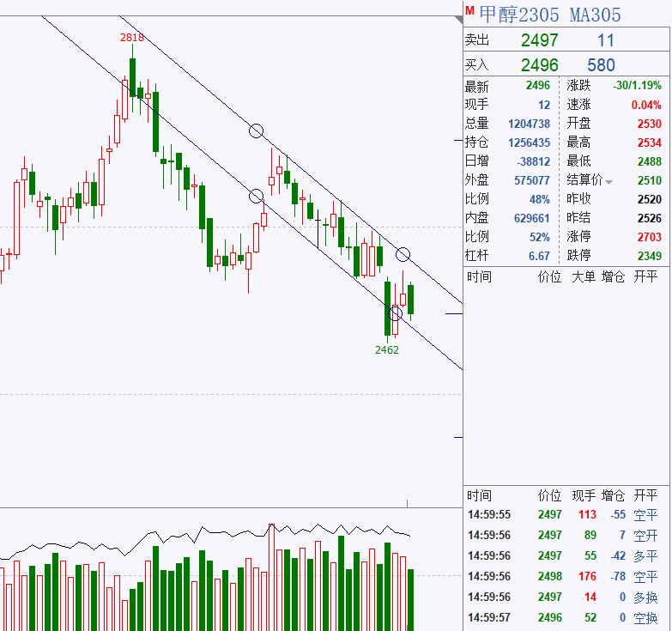Click the lower 开平 column header
The height and width of the screenshot is (631, 672).
(x=645, y=495)
